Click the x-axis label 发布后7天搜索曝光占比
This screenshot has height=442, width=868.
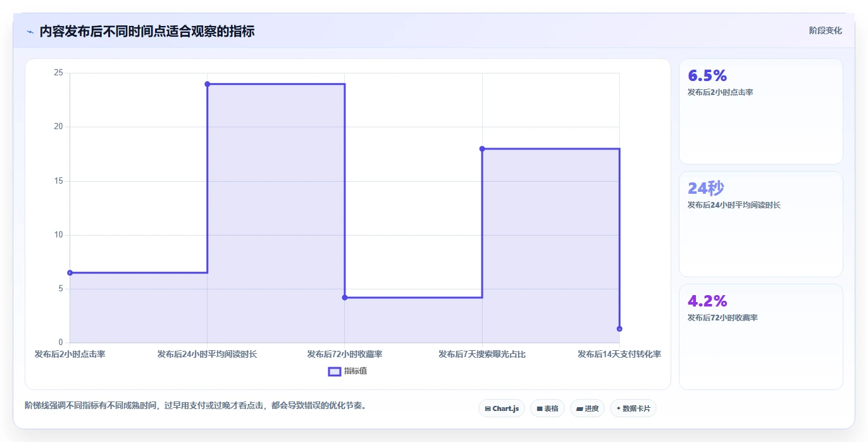[482, 355]
